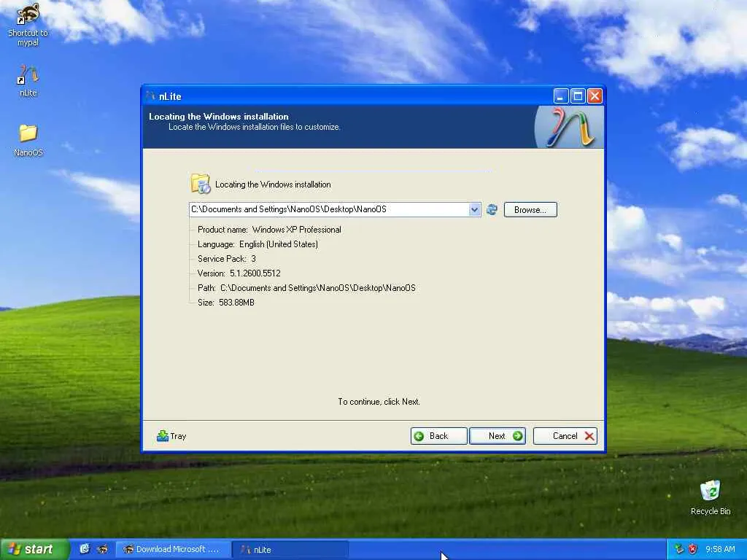Click 'Size: 583.88MB' line
Screen dimensions: 747x560
pyautogui.click(x=226, y=303)
